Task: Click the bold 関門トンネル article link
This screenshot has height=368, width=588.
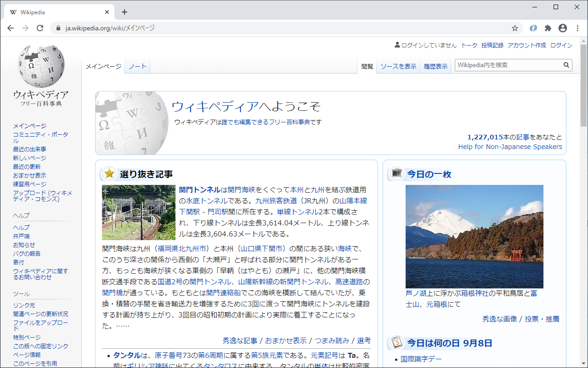Action: [200, 190]
